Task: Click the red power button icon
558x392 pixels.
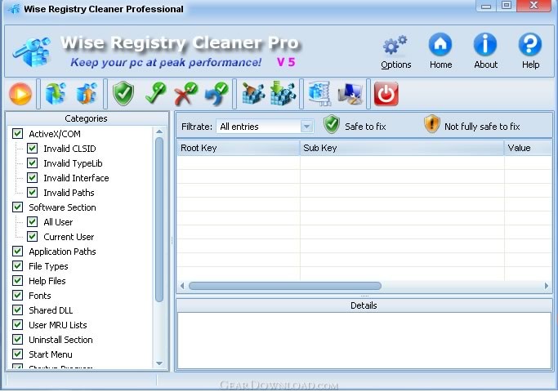Action: [x=386, y=94]
